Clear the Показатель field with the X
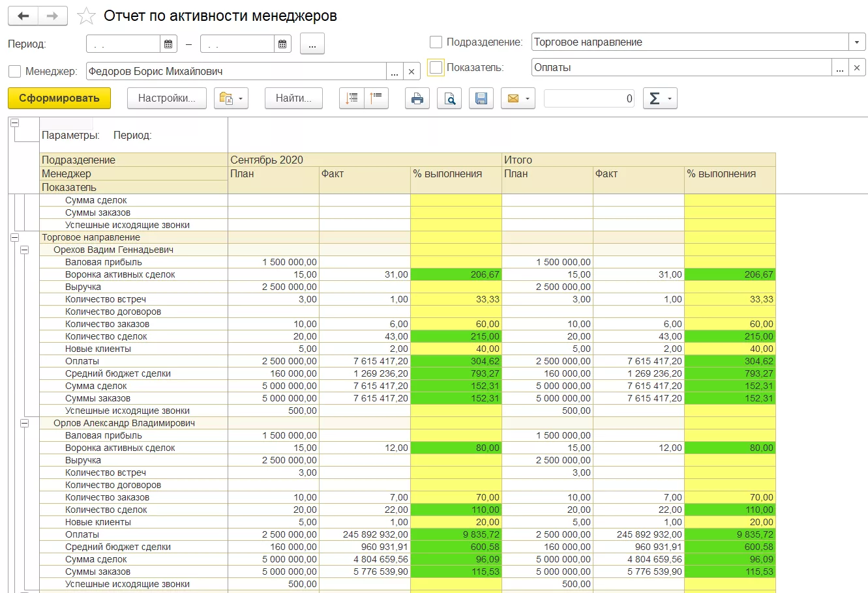The width and height of the screenshot is (868, 593). click(x=857, y=68)
